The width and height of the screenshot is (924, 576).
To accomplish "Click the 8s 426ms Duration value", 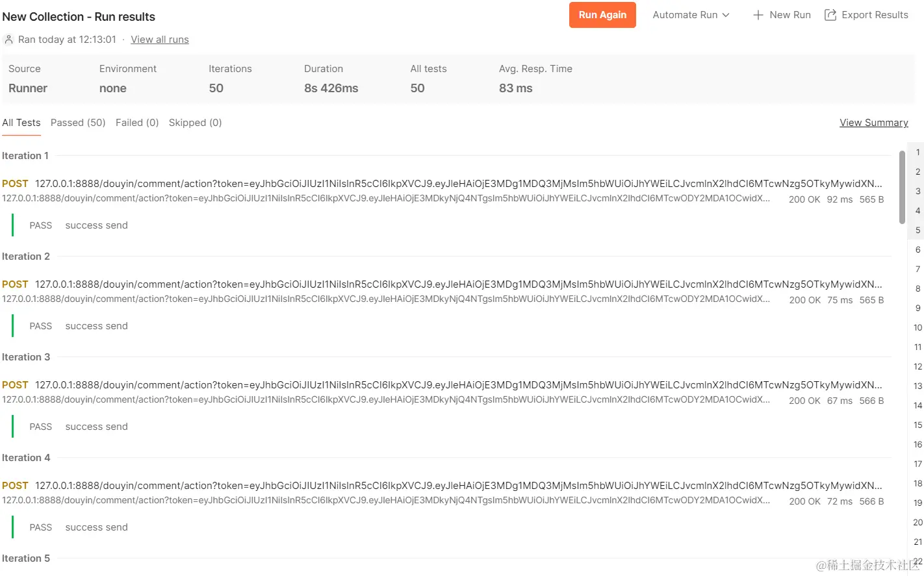I will tap(331, 88).
